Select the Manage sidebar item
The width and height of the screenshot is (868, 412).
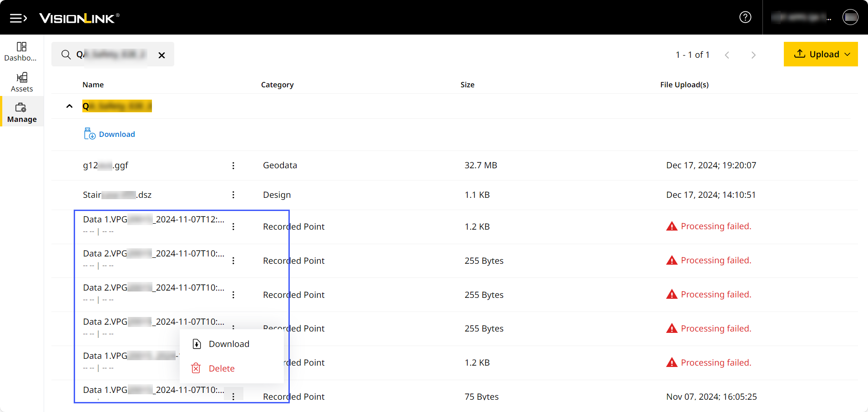pos(21,112)
